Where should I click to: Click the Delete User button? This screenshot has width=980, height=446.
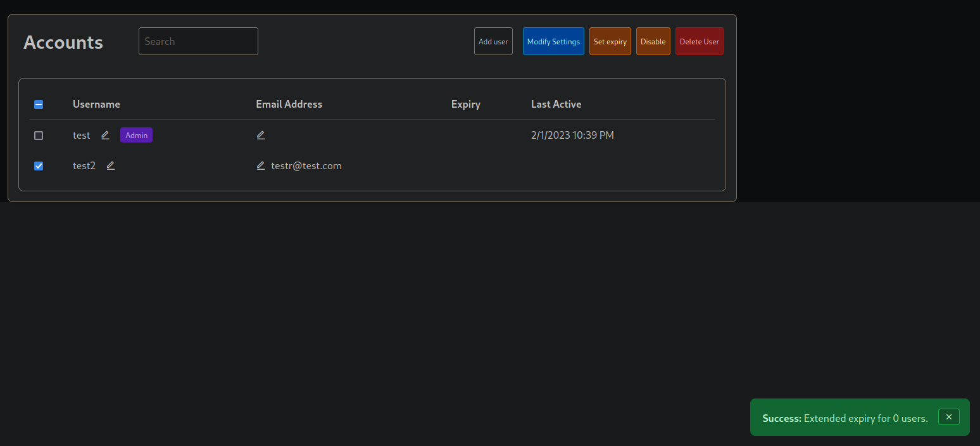point(700,41)
